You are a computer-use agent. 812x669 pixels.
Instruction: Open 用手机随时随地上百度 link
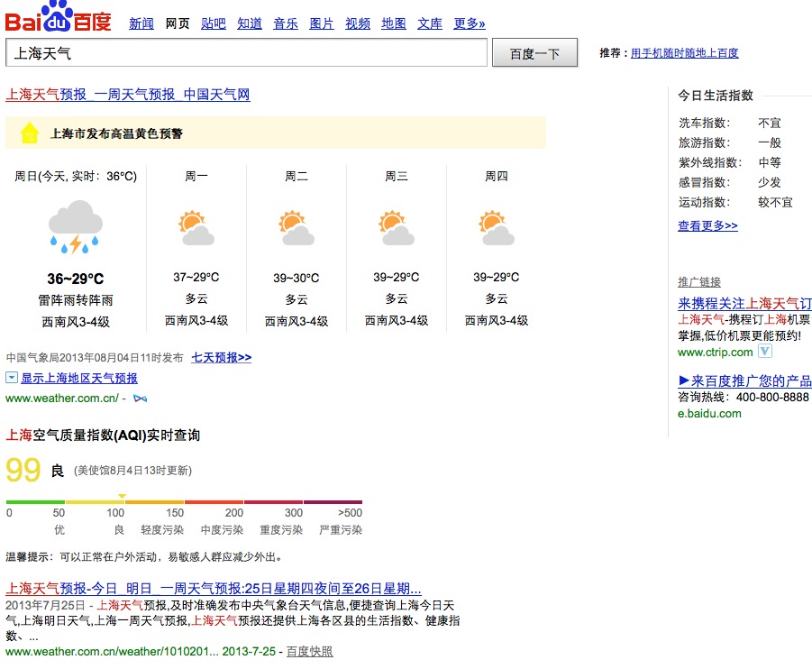[685, 53]
